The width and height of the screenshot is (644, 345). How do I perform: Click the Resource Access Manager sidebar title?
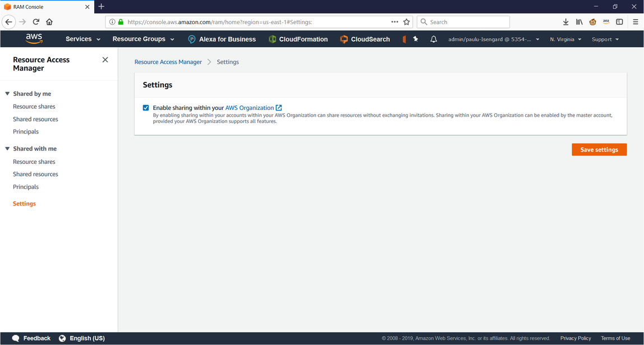[41, 64]
